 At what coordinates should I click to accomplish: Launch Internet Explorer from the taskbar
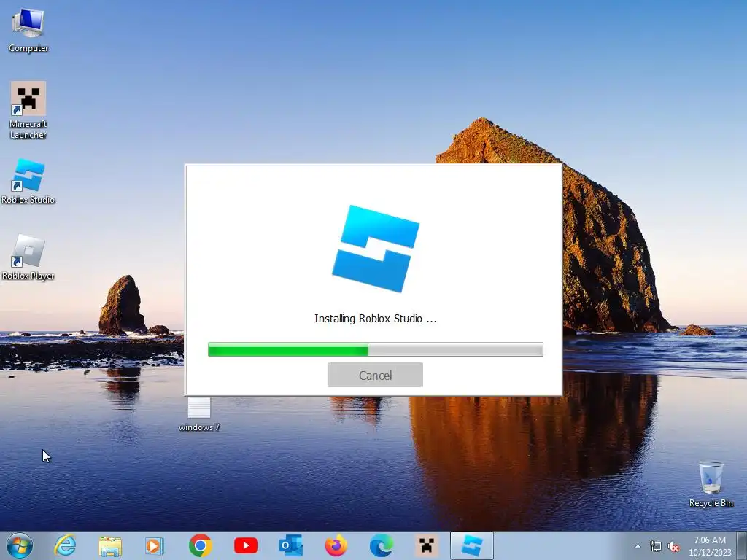click(65, 545)
